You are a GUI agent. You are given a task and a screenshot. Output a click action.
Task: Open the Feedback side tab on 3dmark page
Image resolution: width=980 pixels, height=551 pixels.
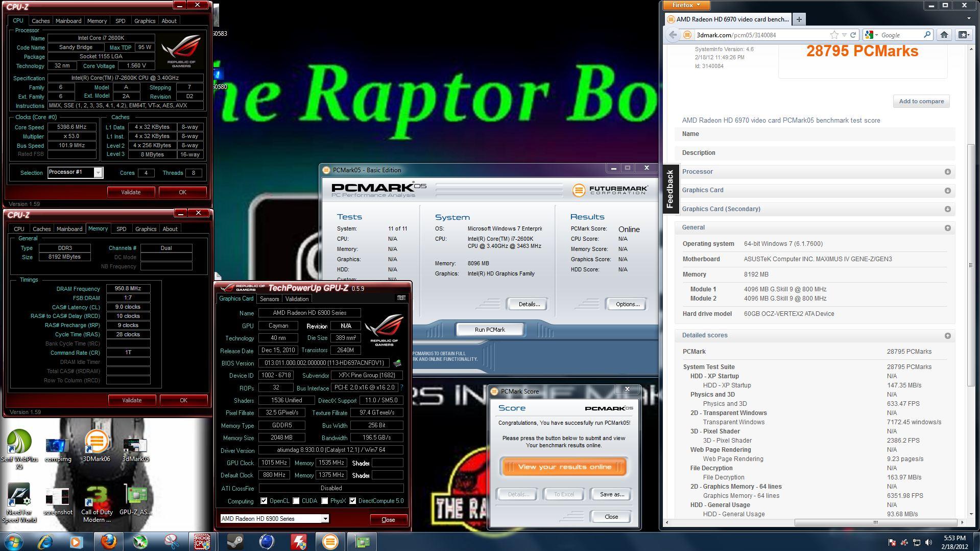click(670, 189)
